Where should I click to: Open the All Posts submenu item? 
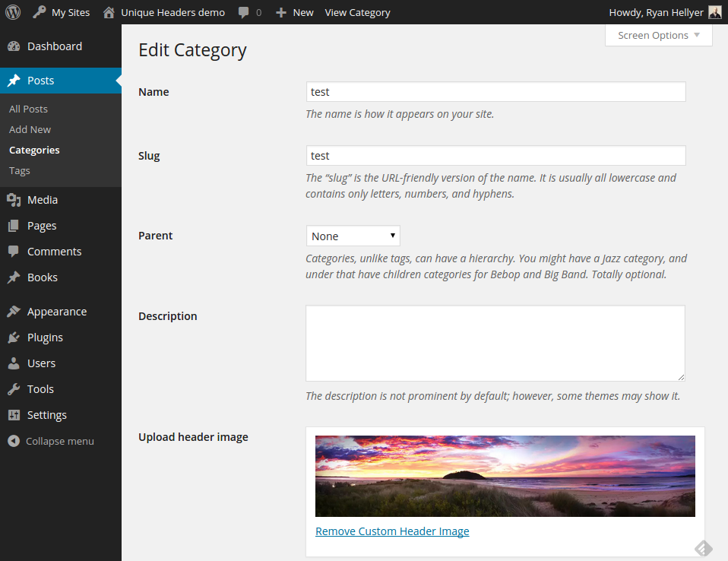tap(28, 109)
